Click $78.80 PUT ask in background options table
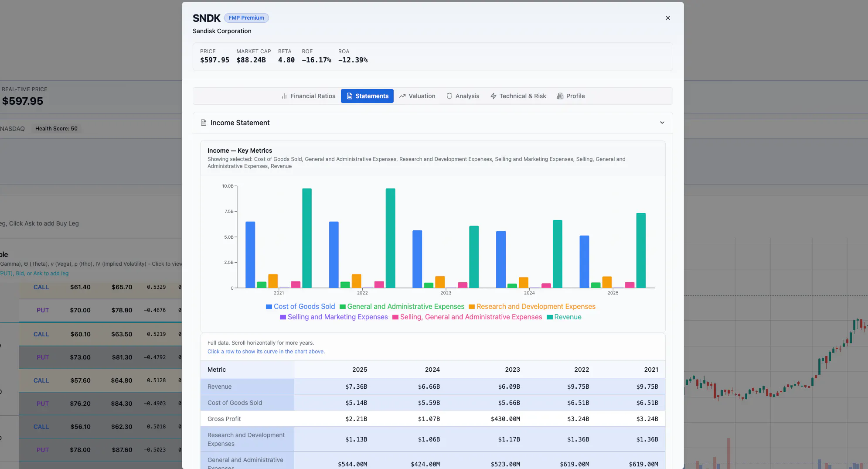 (122, 310)
